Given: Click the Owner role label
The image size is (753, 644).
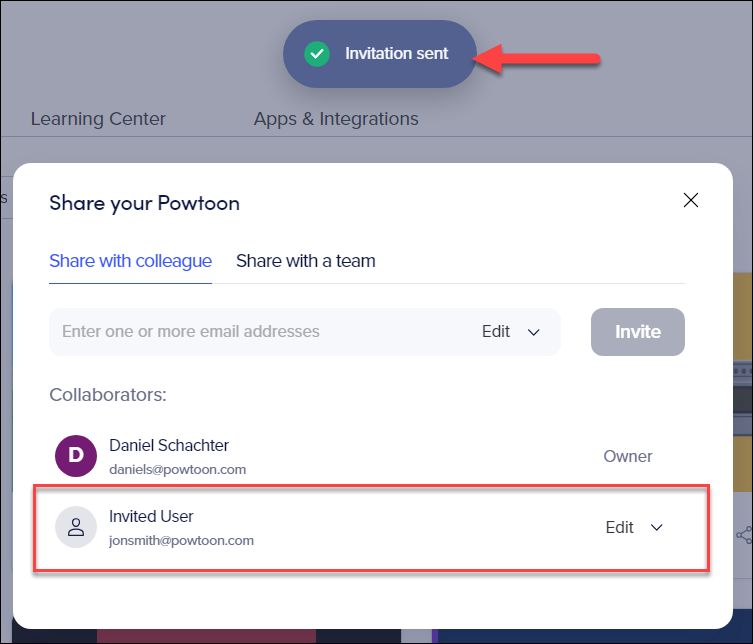Looking at the screenshot, I should [x=628, y=456].
